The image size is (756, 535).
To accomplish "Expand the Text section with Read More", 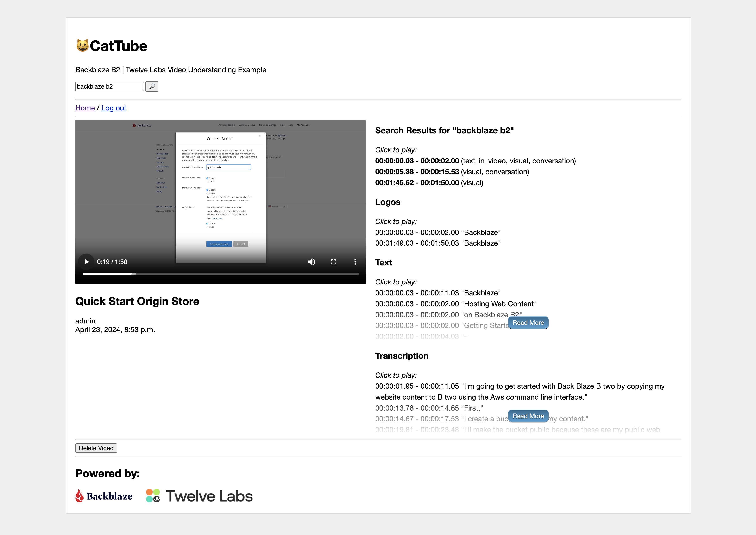I will click(528, 323).
